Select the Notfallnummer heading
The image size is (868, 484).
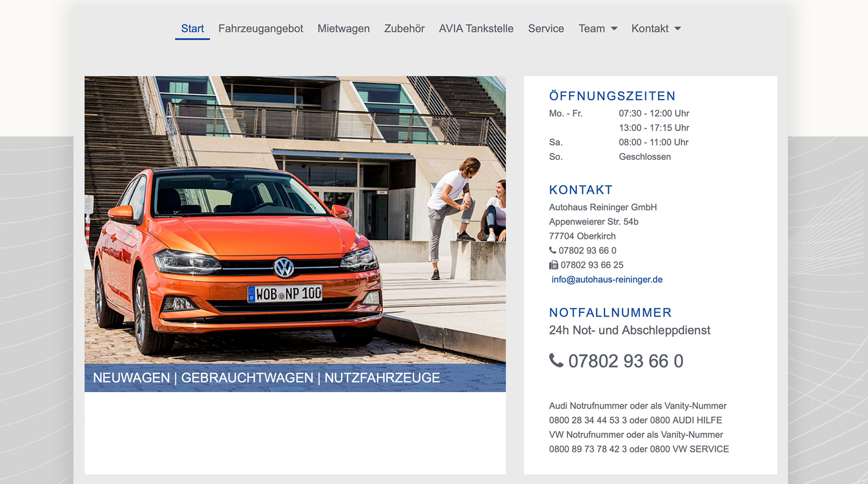[610, 313]
